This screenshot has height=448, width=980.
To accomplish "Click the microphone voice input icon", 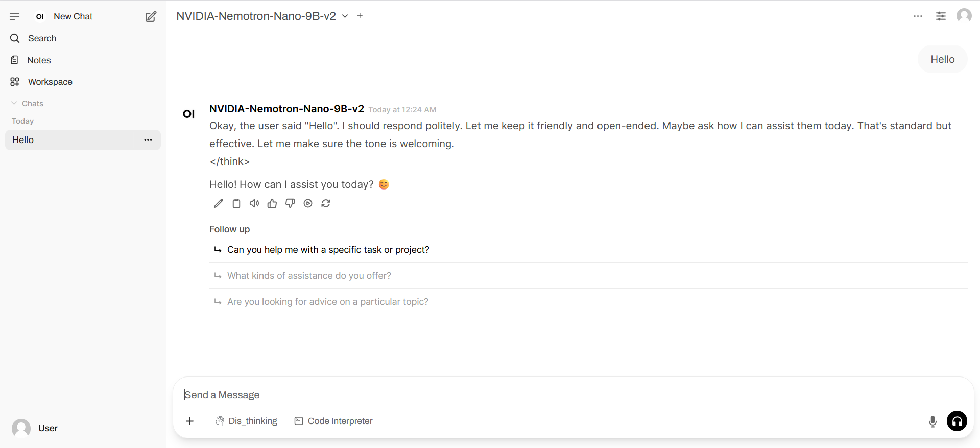I will tap(933, 421).
